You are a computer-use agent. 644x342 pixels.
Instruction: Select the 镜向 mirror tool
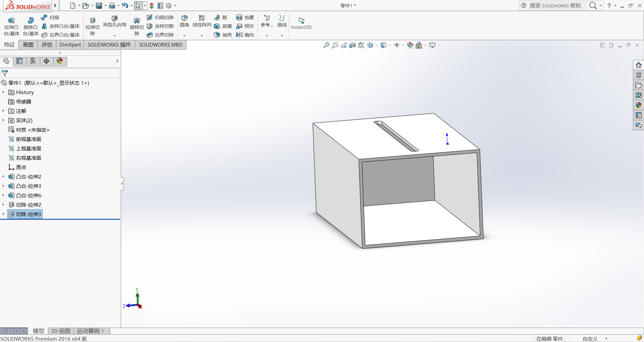pyautogui.click(x=245, y=35)
